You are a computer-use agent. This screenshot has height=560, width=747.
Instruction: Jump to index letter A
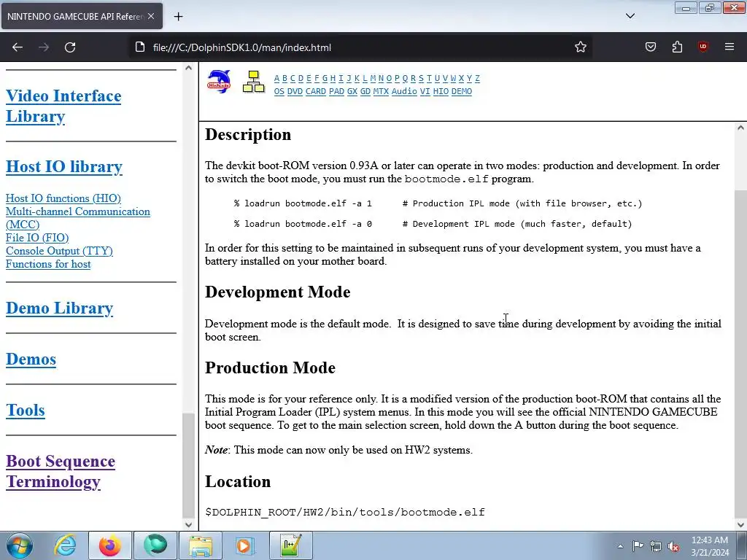[276, 78]
